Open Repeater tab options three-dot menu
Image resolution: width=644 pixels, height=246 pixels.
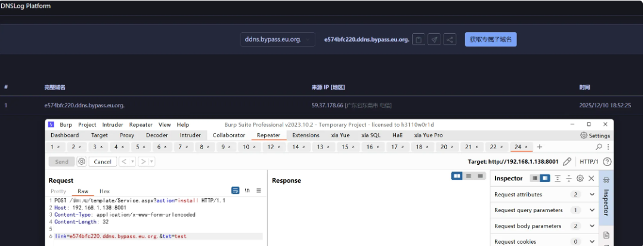608,147
